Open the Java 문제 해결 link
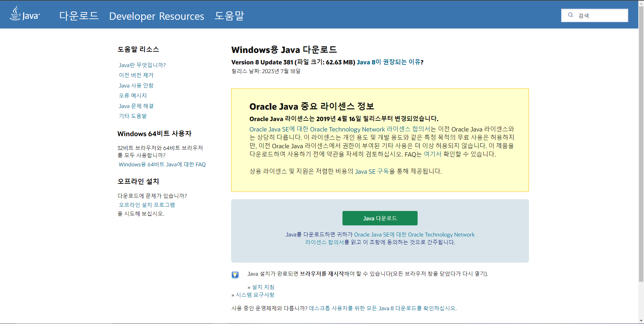Image resolution: width=644 pixels, height=324 pixels. [x=136, y=106]
